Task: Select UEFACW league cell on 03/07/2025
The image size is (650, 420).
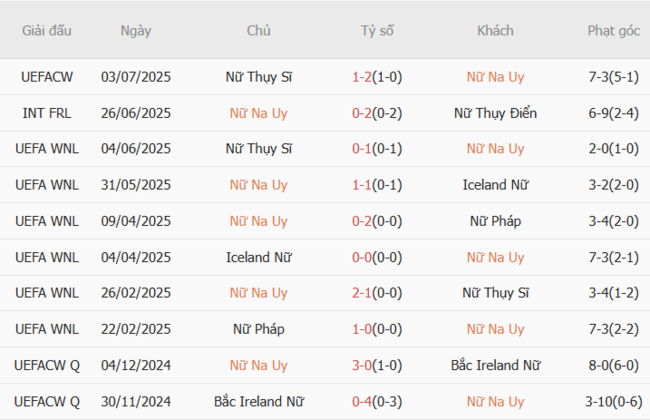Action: tap(45, 77)
